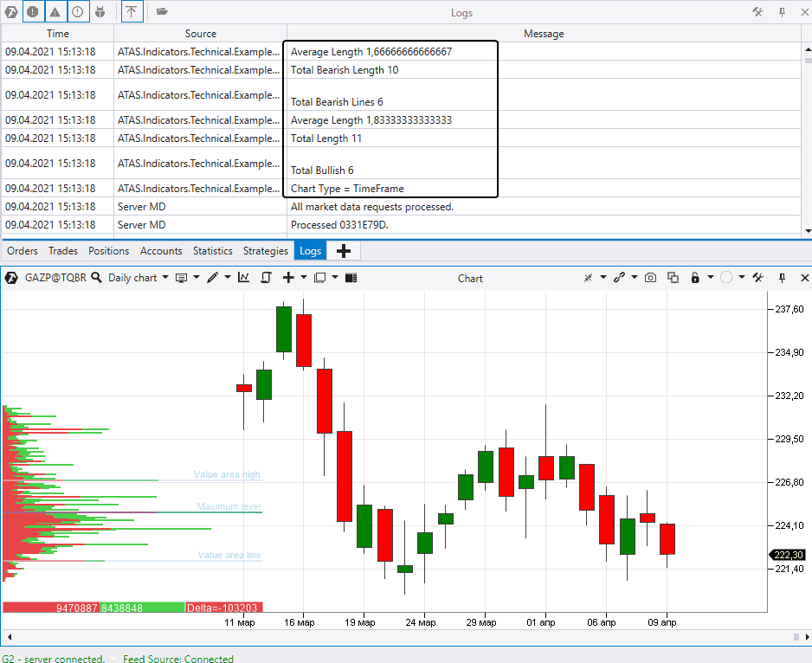Open chart settings with the tools icon
Viewport: 812px width, 663px height.
point(757,278)
